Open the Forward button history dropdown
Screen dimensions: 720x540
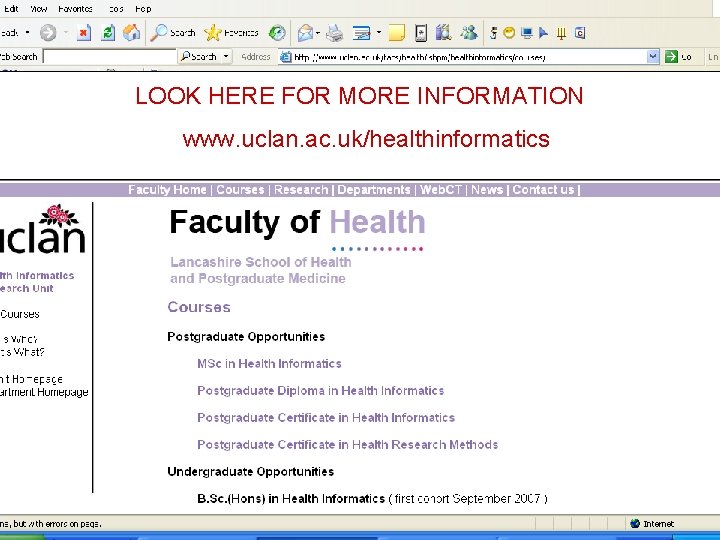click(66, 33)
